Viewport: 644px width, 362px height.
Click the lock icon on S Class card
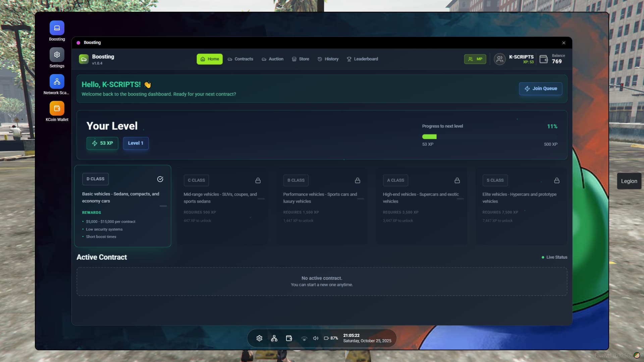[x=557, y=180]
